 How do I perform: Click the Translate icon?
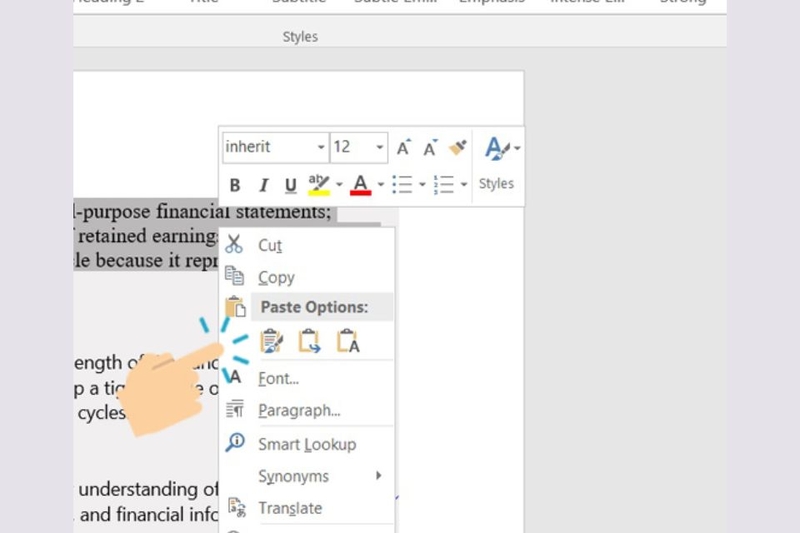coord(236,507)
